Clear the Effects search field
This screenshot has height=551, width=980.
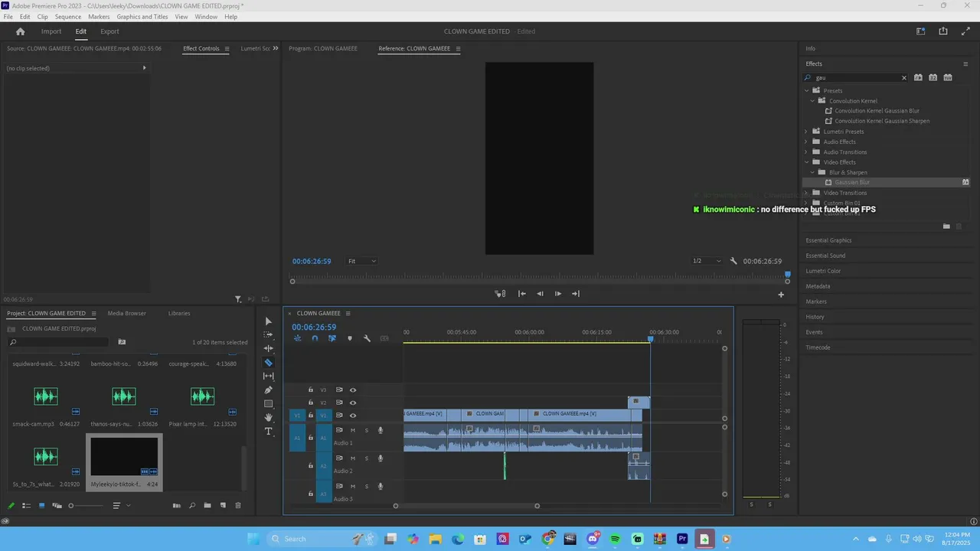coord(903,77)
